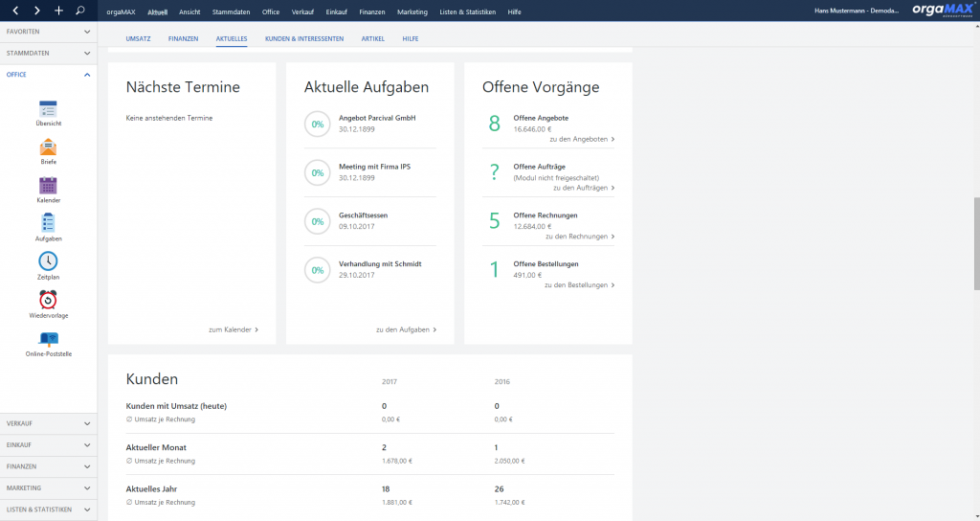Go back with the left arrow icon
This screenshot has height=521, width=980.
(x=15, y=11)
